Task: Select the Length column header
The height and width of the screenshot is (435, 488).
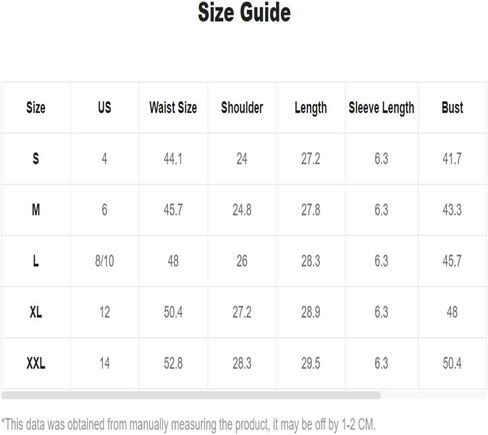Action: coord(311,108)
